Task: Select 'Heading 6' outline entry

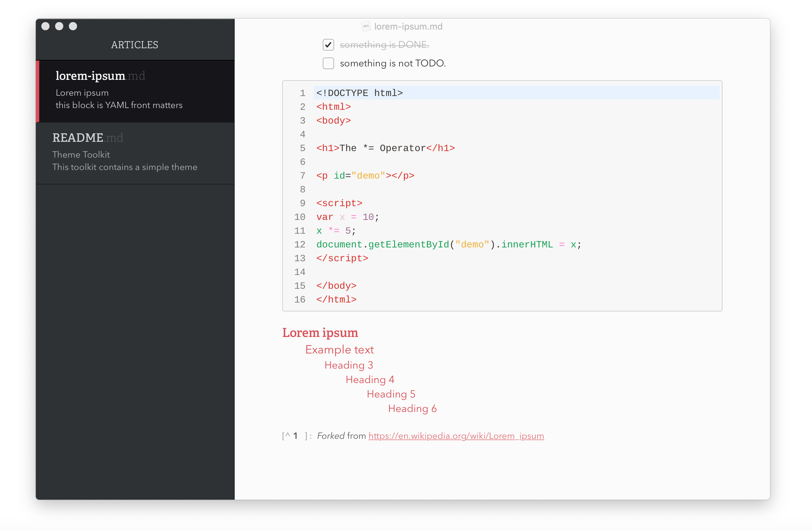Action: (412, 408)
